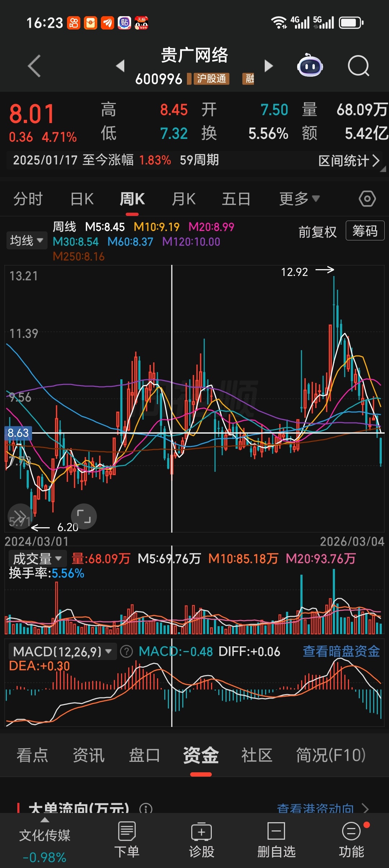
Task: Tap the current price 8.01
Action: click(x=32, y=114)
